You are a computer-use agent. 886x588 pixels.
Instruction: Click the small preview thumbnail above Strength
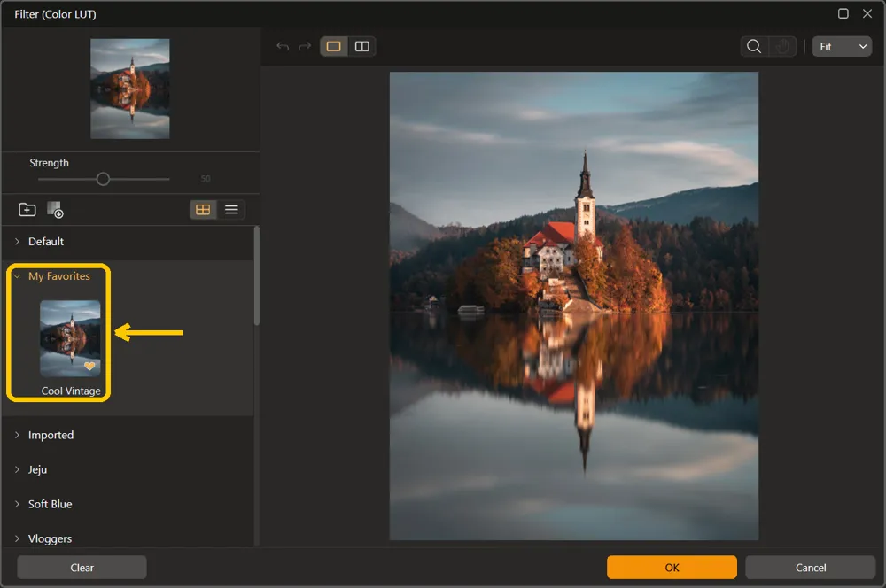[x=130, y=89]
